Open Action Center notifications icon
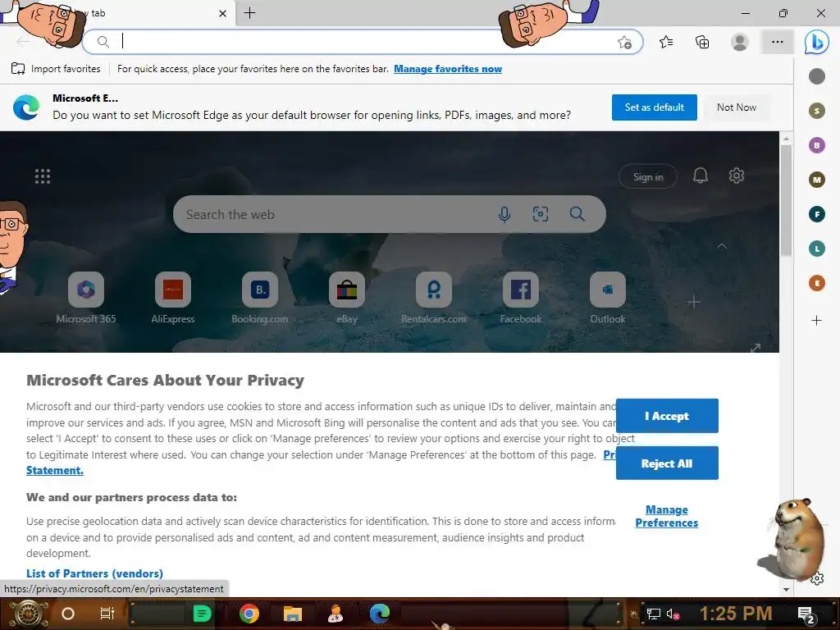Image resolution: width=840 pixels, height=630 pixels. (806, 614)
